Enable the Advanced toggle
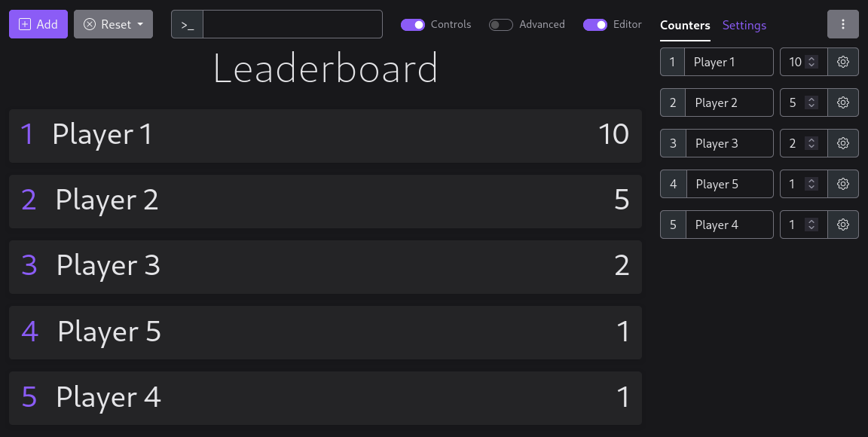The height and width of the screenshot is (437, 868). pyautogui.click(x=501, y=25)
